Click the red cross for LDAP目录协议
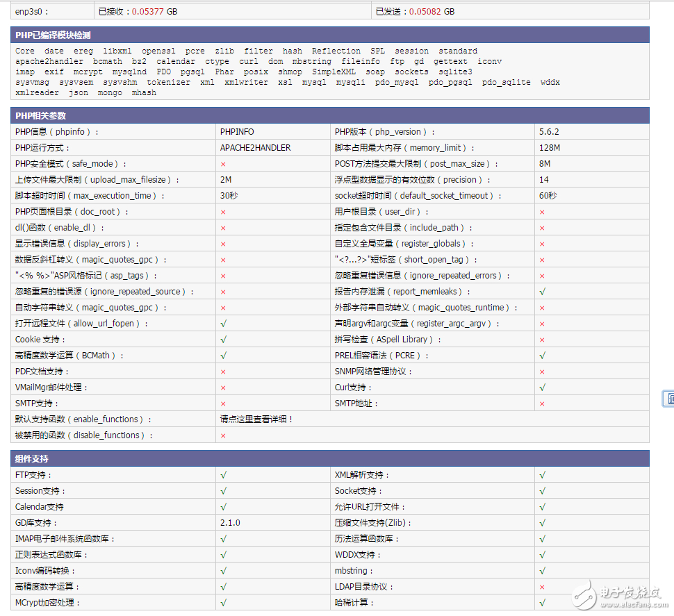This screenshot has width=674, height=616. point(542,587)
